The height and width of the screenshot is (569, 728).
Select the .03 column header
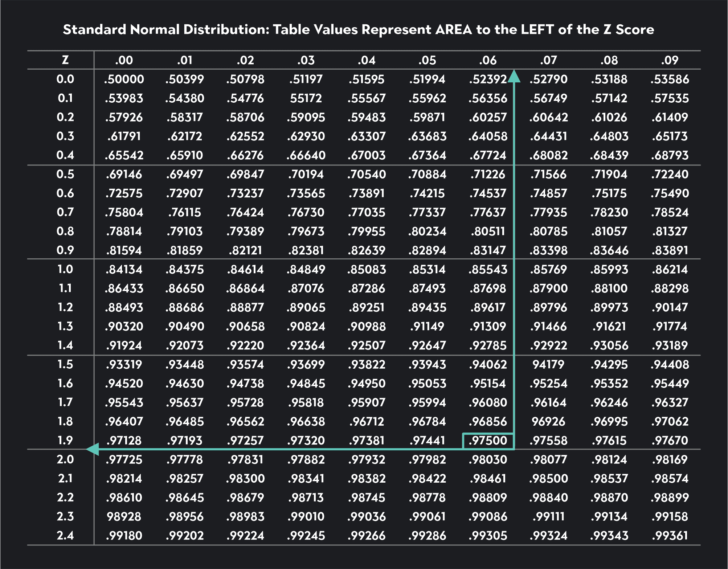click(306, 60)
